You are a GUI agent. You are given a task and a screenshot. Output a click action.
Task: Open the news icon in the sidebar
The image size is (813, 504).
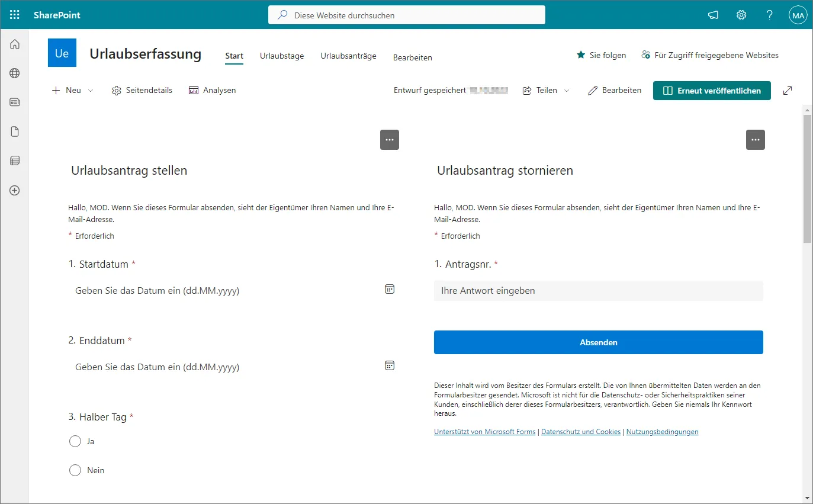point(15,102)
